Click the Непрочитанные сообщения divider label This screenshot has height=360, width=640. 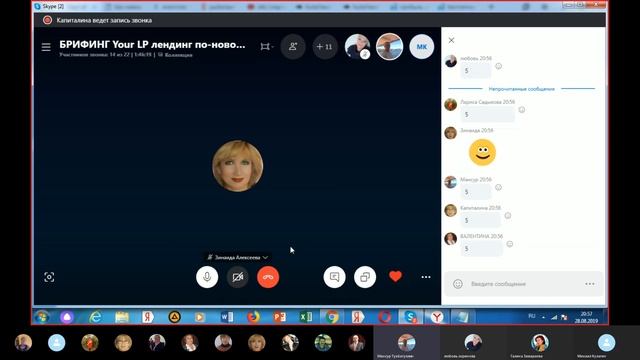tap(522, 89)
